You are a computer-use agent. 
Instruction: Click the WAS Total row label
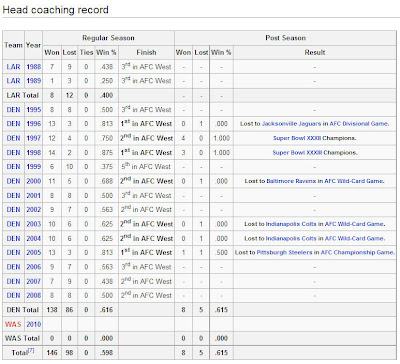pyautogui.click(x=22, y=338)
